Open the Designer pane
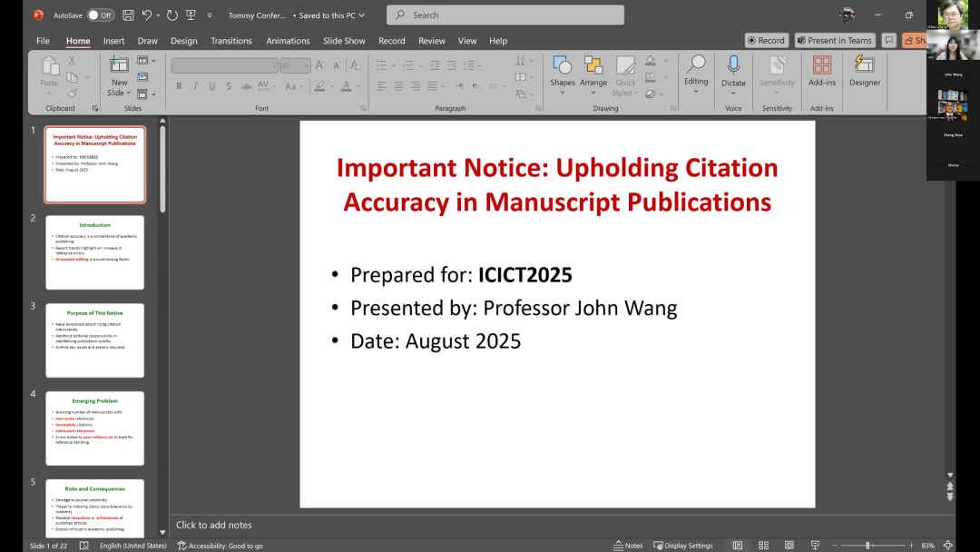Viewport: 980px width, 552px height. pos(865,71)
